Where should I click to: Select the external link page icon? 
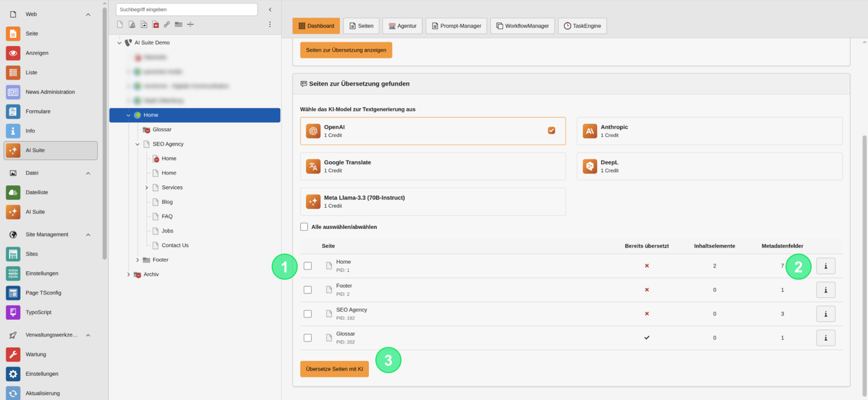[x=167, y=25]
